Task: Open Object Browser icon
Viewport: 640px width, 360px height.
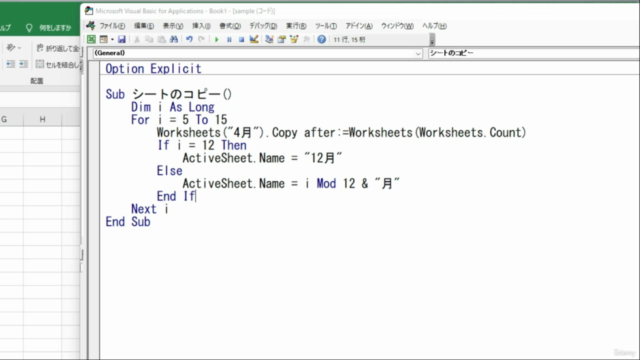Action: [294, 39]
